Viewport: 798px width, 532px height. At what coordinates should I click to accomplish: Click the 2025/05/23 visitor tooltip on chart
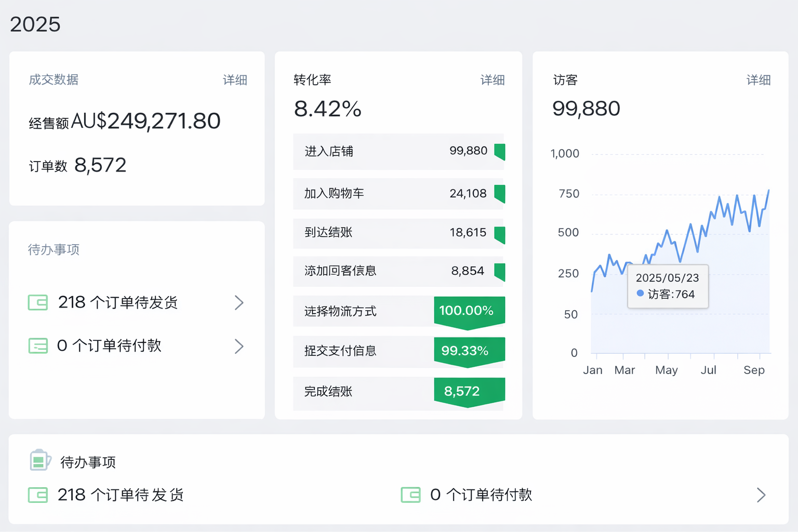(668, 286)
